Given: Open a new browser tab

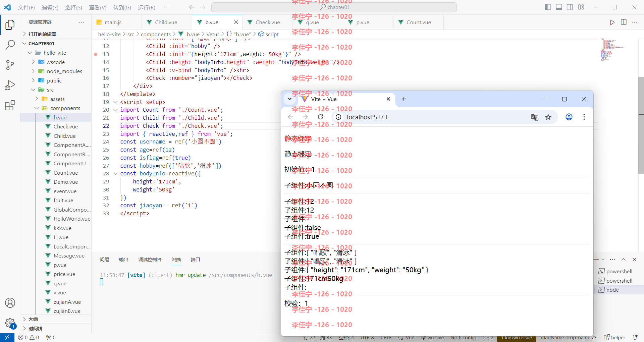Looking at the screenshot, I should click(x=404, y=99).
